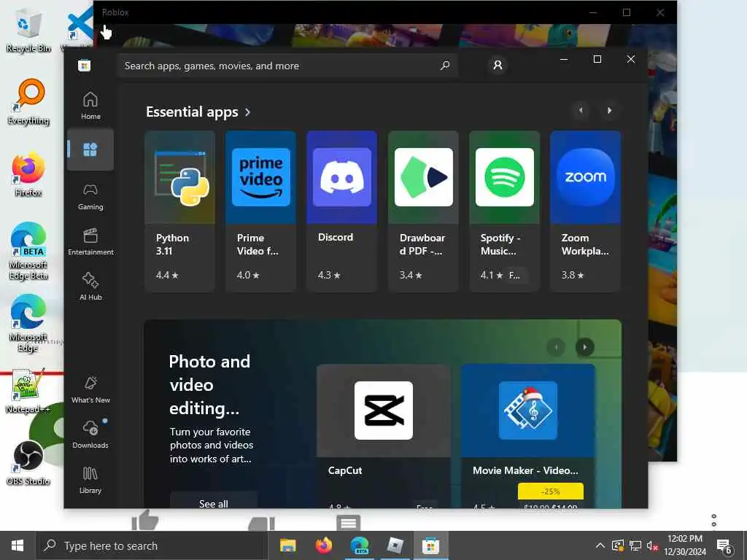
Task: Open the Drawboard PDF app card
Action: point(423,211)
